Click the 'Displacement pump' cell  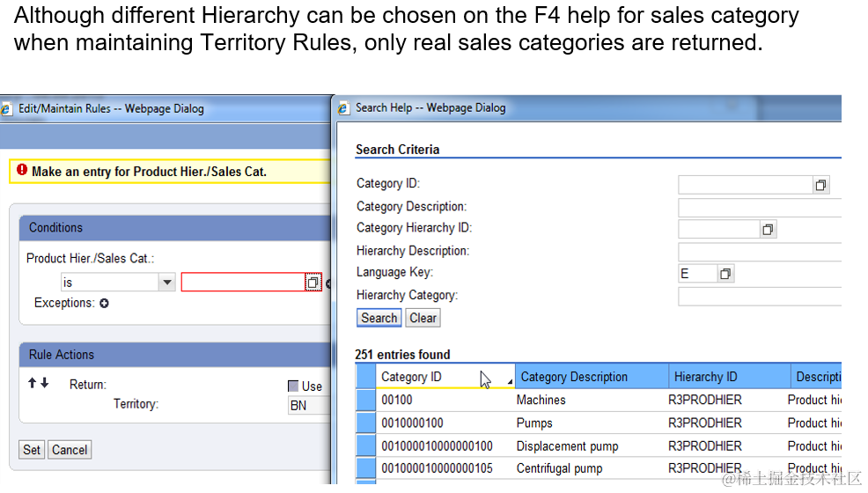[568, 446]
